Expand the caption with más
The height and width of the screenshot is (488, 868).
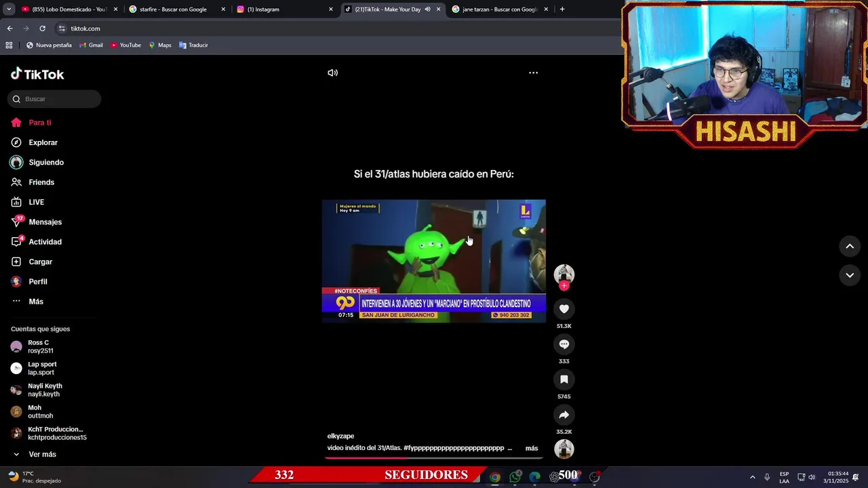point(532,448)
